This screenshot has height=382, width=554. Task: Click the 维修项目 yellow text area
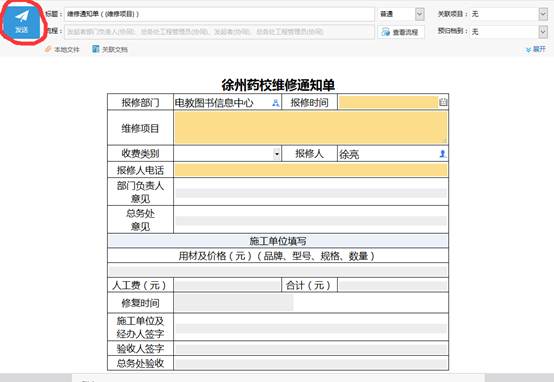tap(311, 128)
